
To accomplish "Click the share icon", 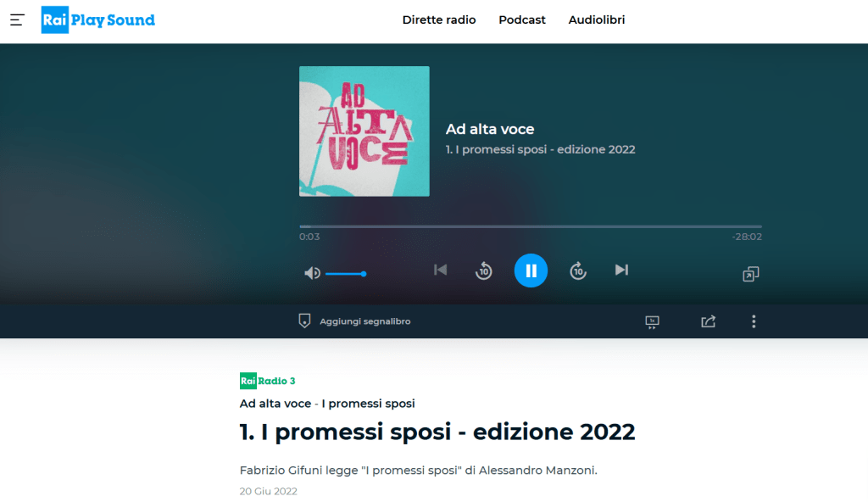I will click(x=708, y=321).
